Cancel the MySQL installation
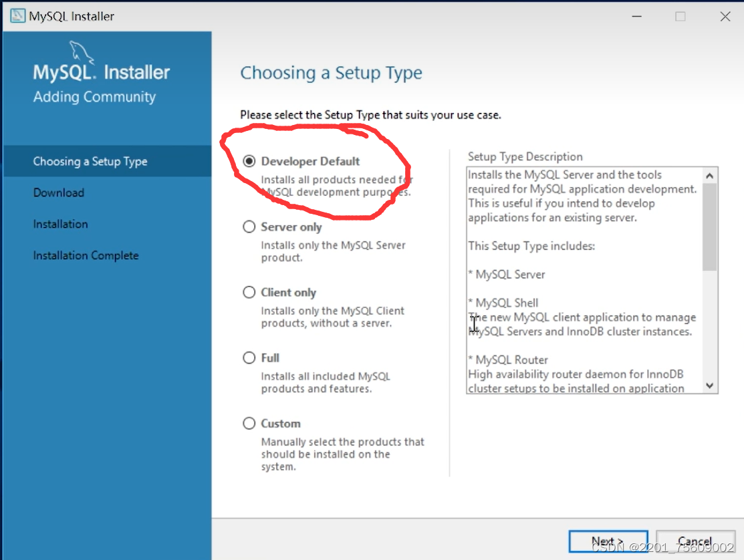 coord(696,541)
